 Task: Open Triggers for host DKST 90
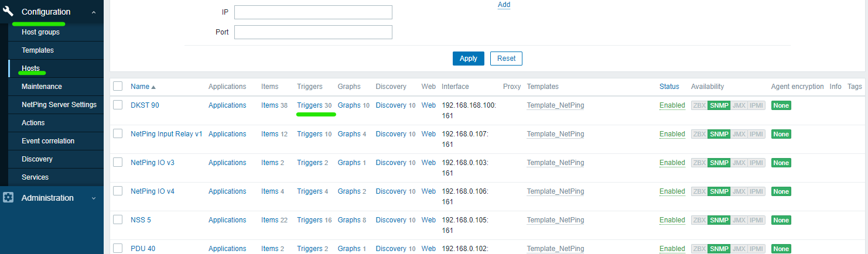(x=309, y=105)
